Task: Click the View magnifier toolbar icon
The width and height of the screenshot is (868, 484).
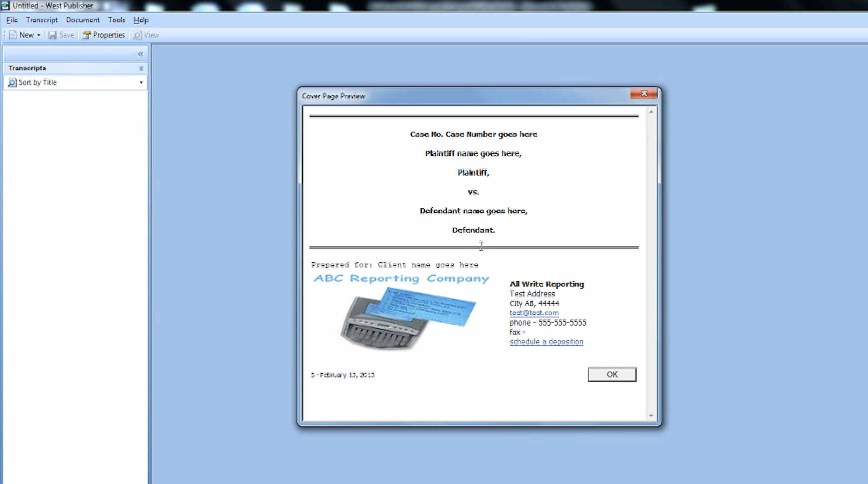Action: pyautogui.click(x=137, y=35)
